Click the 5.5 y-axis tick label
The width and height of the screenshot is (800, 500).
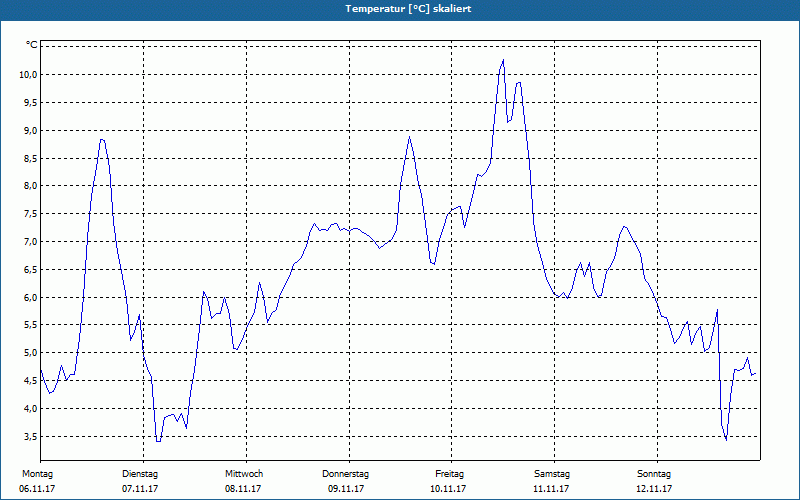[x=29, y=326]
